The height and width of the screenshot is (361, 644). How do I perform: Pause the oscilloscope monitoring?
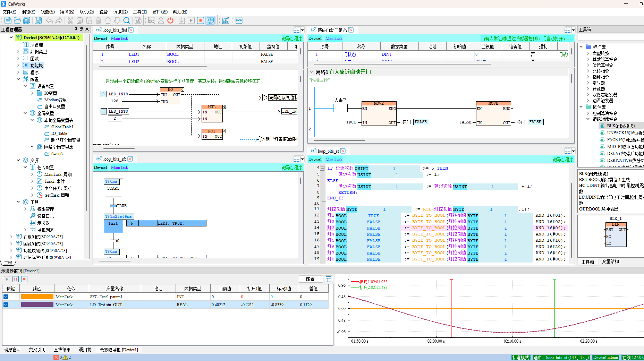[x=16, y=279]
